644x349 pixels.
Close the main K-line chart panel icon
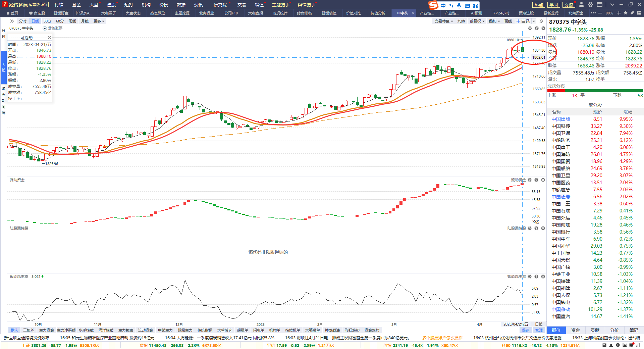point(543,28)
